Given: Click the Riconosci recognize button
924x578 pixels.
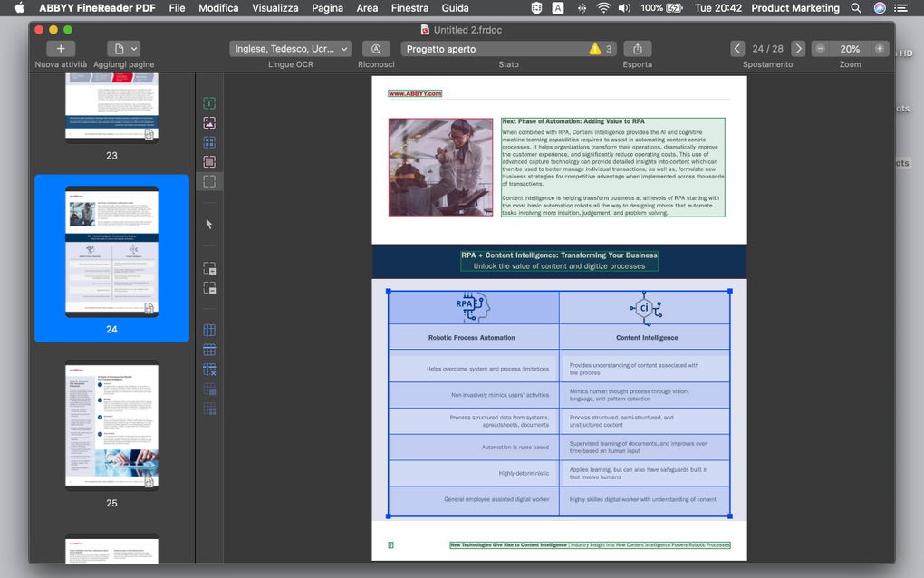Looking at the screenshot, I should point(376,49).
